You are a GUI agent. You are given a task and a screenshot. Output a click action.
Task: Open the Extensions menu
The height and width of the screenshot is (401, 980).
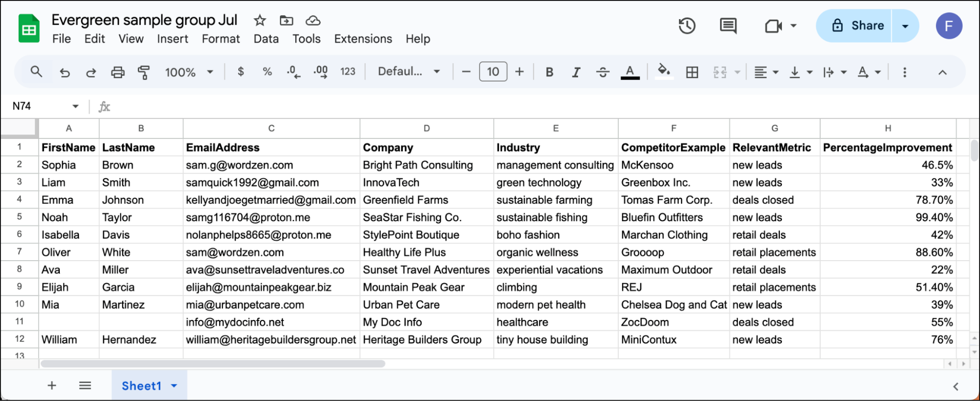(363, 39)
